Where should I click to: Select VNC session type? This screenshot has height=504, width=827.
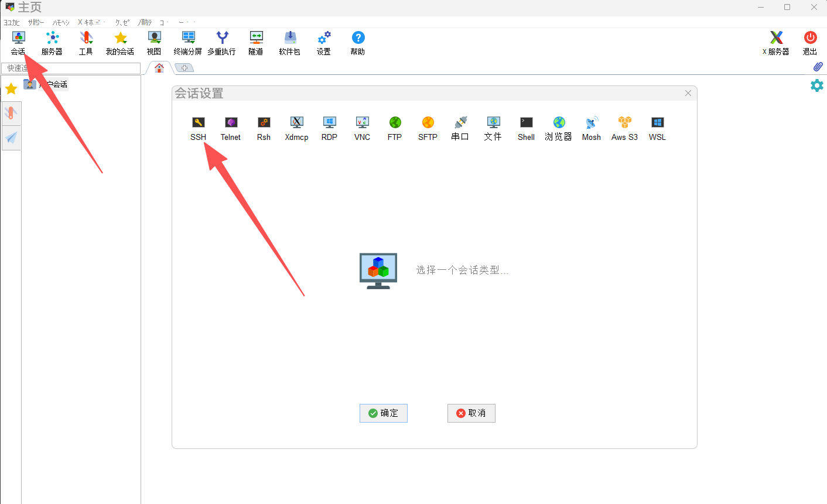click(362, 128)
